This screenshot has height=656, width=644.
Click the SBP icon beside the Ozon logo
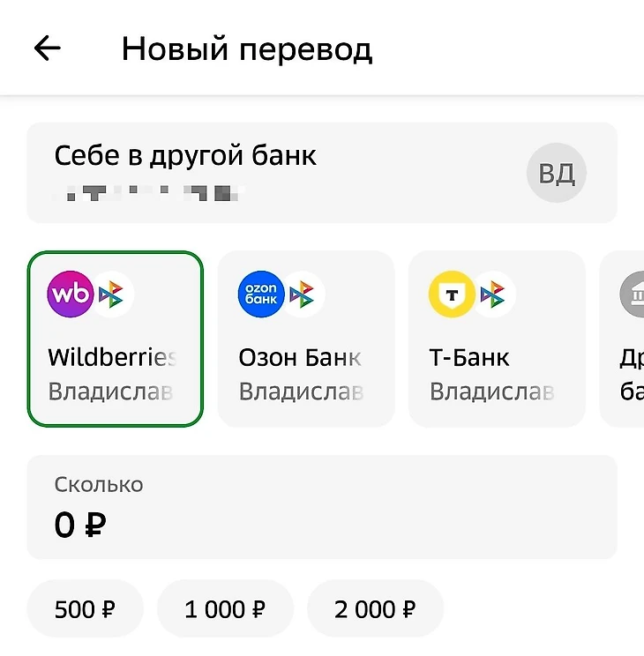(303, 294)
